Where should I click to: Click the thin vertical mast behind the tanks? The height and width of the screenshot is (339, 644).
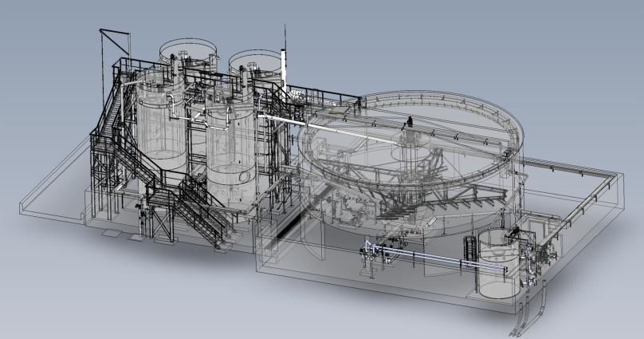[284, 48]
